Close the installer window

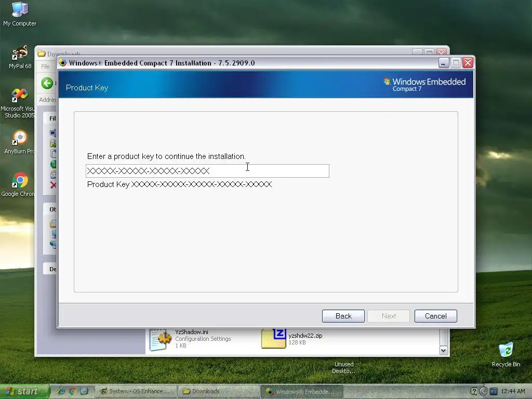(x=468, y=63)
